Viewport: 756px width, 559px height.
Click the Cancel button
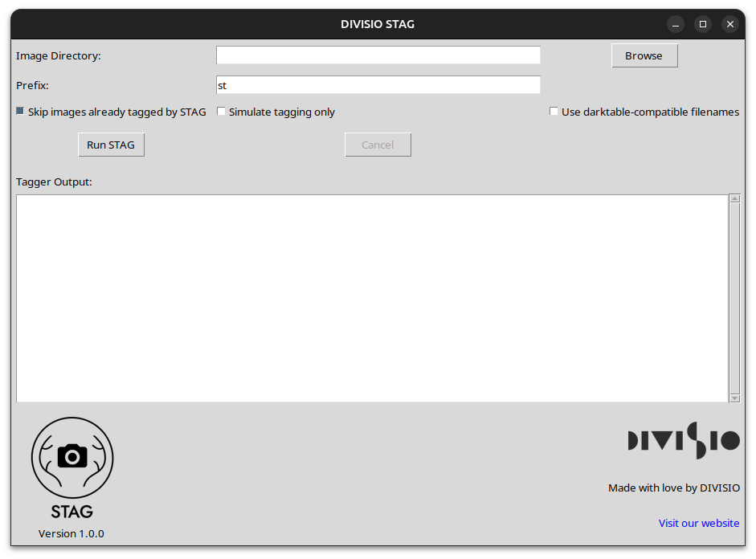tap(378, 145)
